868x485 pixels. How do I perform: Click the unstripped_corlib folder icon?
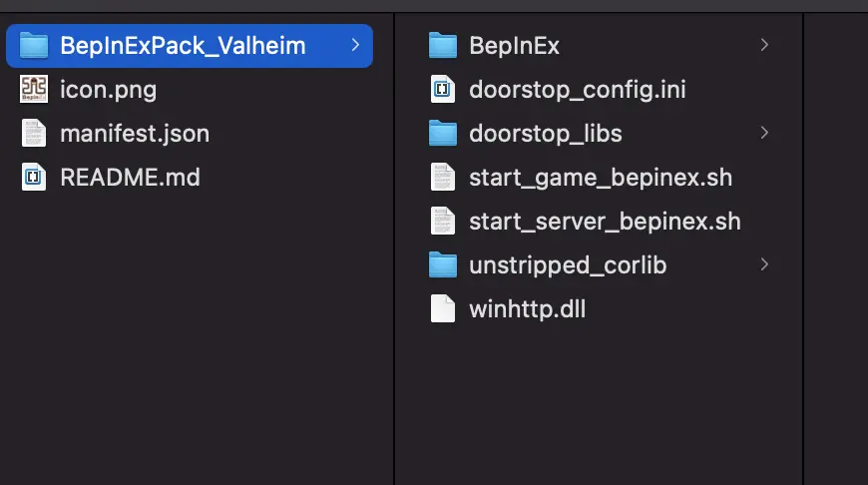[443, 264]
